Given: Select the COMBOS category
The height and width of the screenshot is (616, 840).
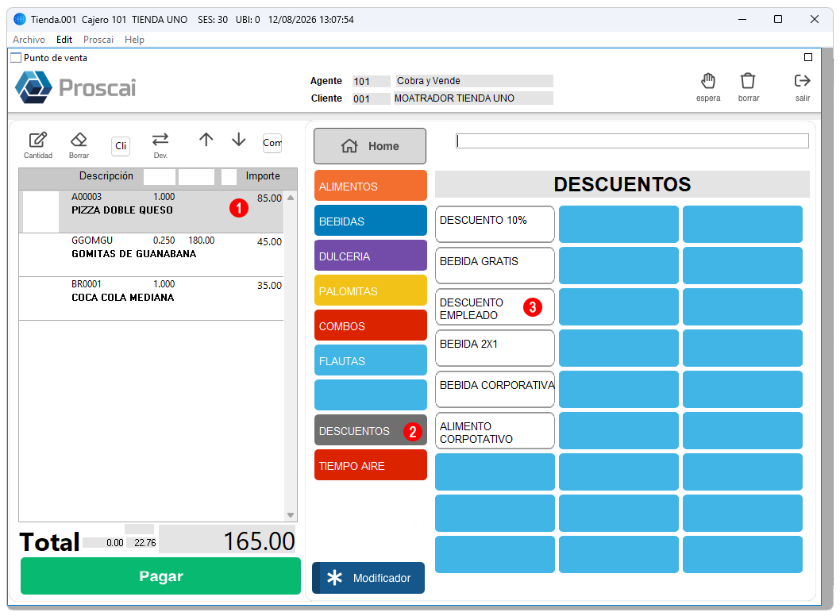Looking at the screenshot, I should 370,325.
